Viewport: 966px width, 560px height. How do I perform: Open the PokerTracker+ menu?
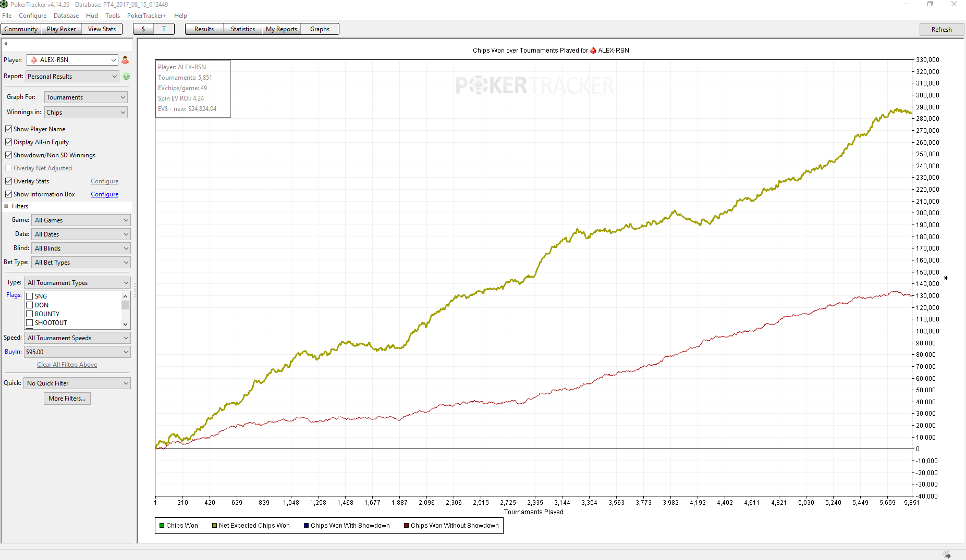(x=146, y=16)
